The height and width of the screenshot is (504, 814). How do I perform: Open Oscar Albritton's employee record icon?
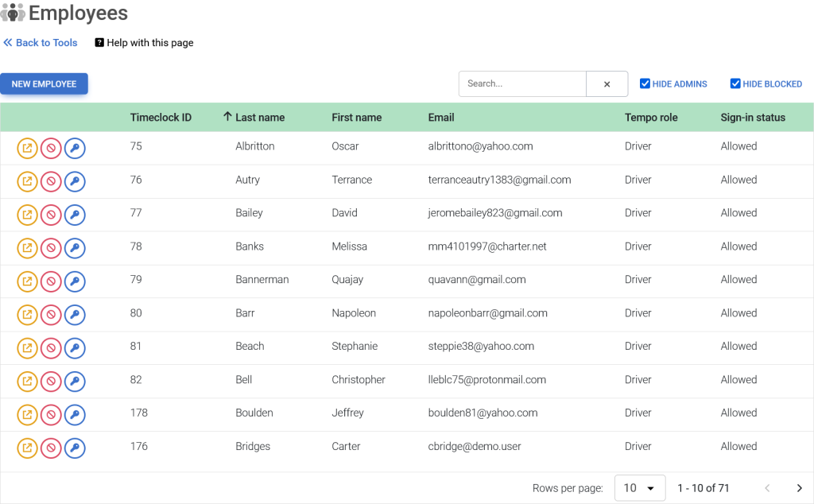27,148
